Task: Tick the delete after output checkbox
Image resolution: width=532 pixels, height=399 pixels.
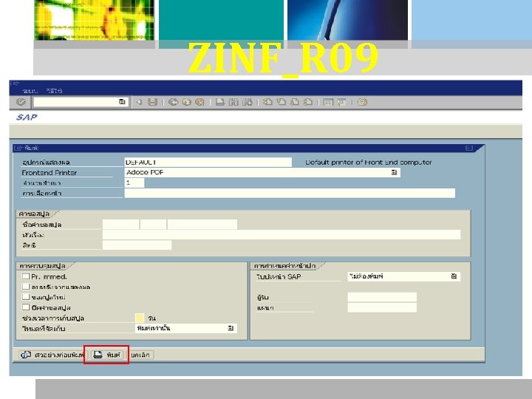Action: click(x=26, y=287)
